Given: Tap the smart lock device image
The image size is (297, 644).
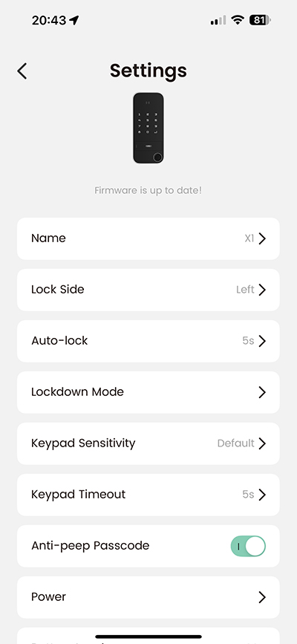Looking at the screenshot, I should point(148,128).
